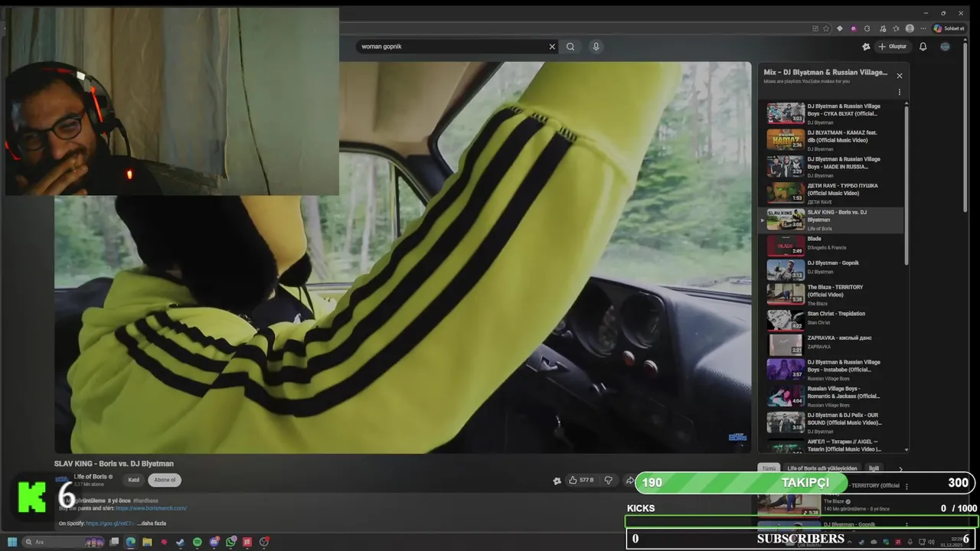Screen dimensions: 980x551
Task: Play The Blaze - TERRITORY playlist item
Action: click(831, 295)
